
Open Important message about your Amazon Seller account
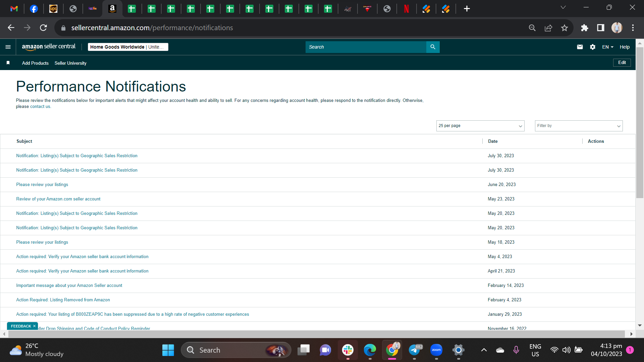pos(69,286)
